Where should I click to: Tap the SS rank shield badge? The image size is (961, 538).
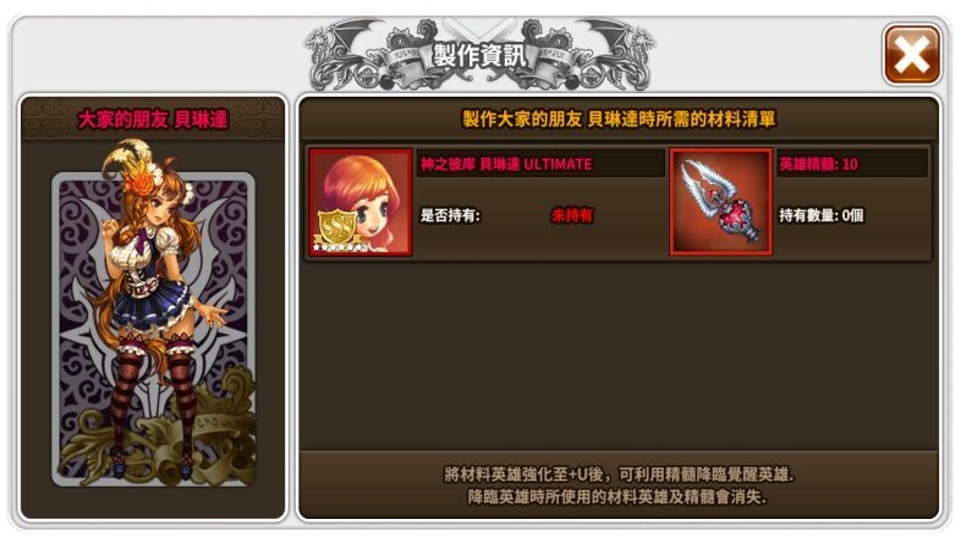pos(335,227)
